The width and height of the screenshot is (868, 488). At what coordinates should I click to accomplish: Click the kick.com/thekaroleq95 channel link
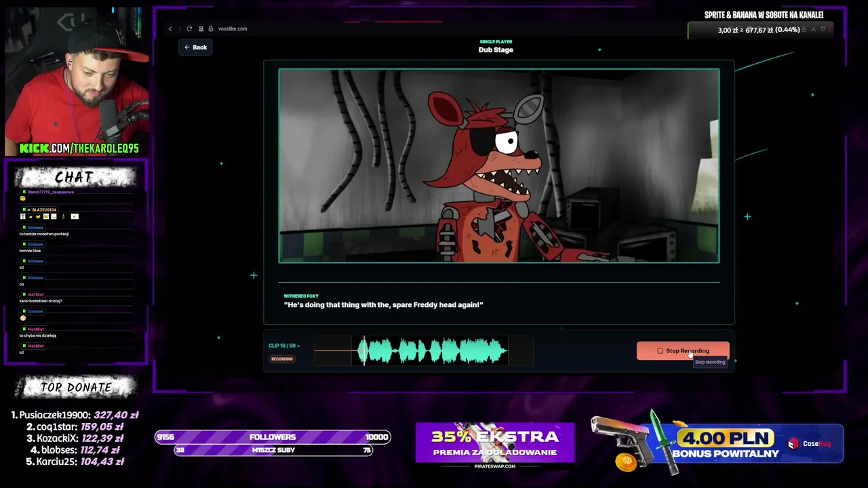79,148
